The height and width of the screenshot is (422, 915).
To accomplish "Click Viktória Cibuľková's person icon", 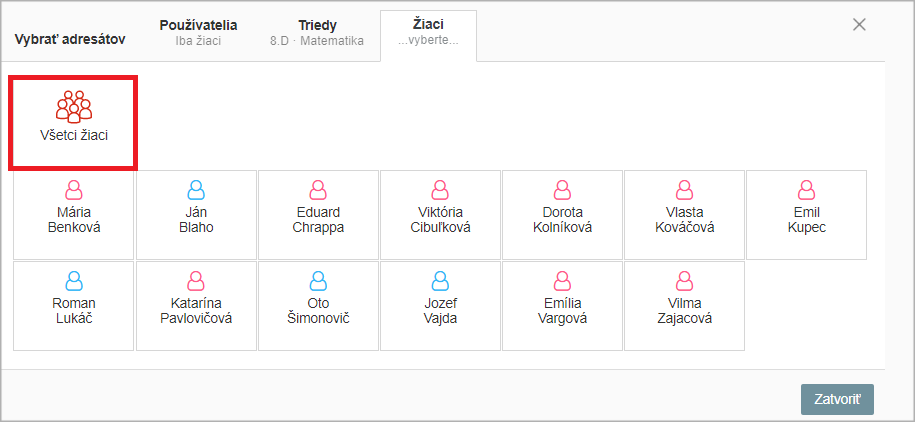I will (x=440, y=190).
